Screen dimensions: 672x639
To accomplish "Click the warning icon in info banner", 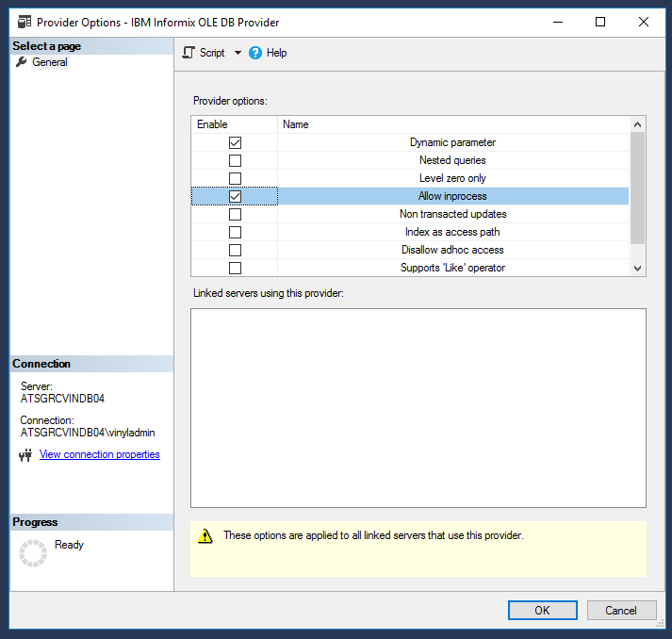I will coord(205,536).
